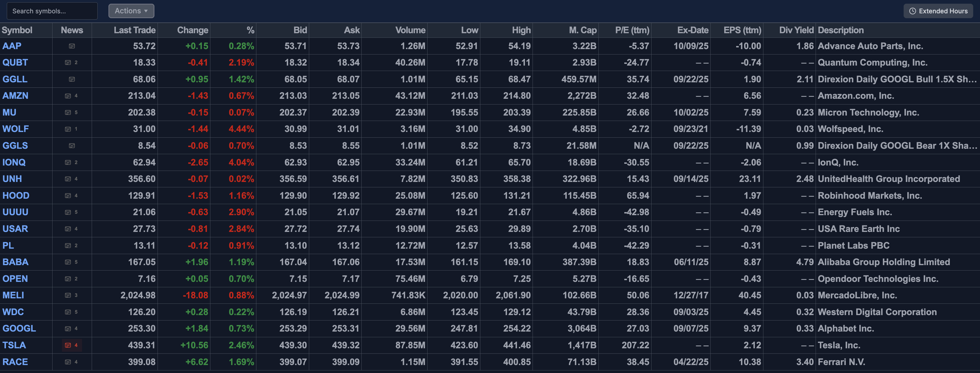Sort by Div Yield header
Screen dimensions: 980x373
click(x=796, y=30)
